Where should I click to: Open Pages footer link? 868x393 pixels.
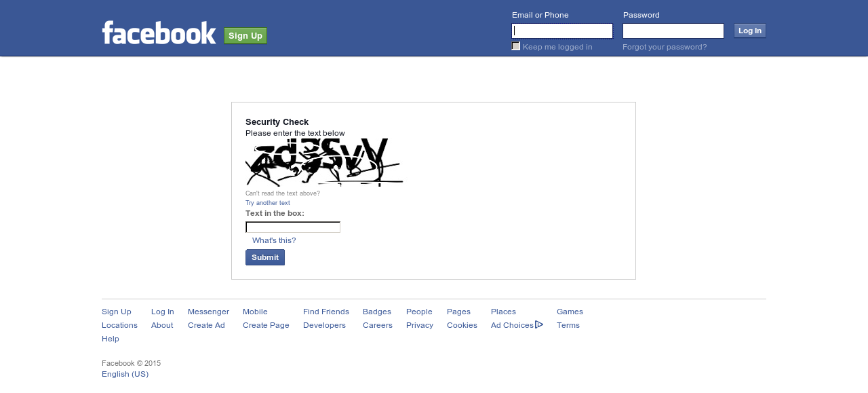(x=458, y=312)
